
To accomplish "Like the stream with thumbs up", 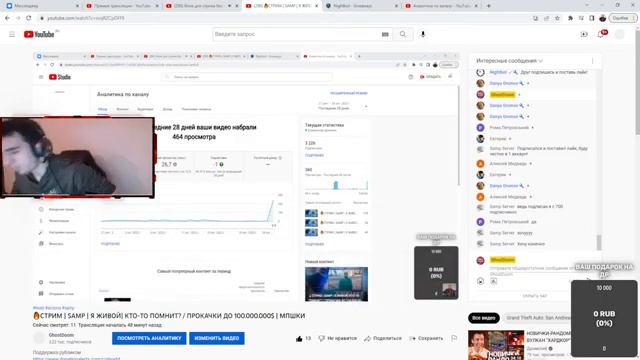I will click(303, 338).
